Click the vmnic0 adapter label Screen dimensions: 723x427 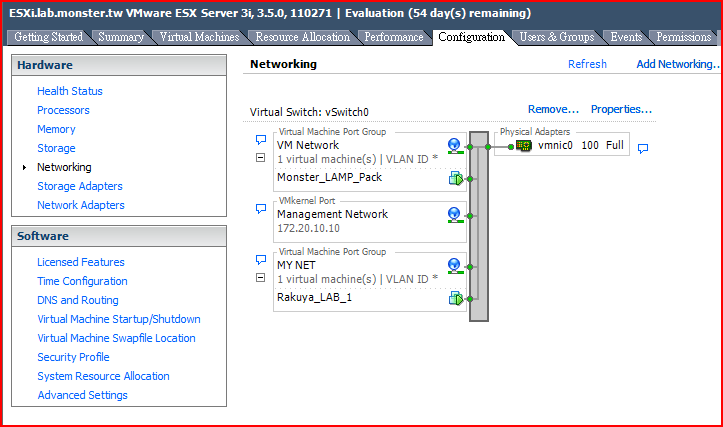555,145
